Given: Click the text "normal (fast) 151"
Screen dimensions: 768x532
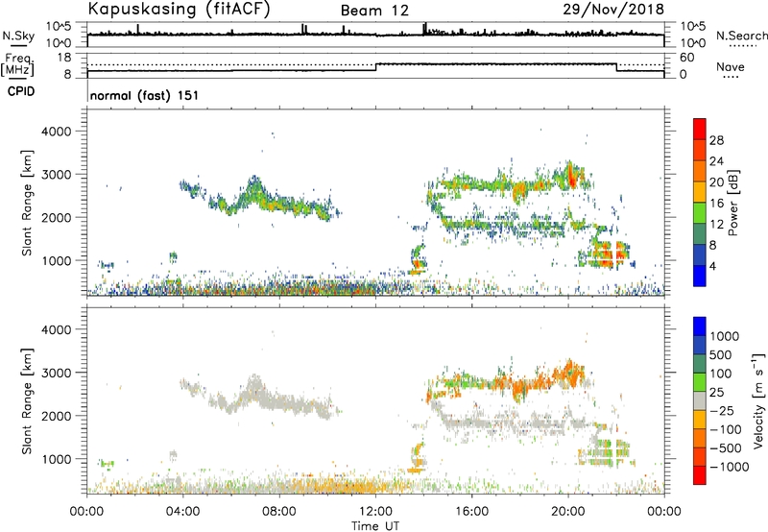Looking at the screenshot, I should coord(145,95).
